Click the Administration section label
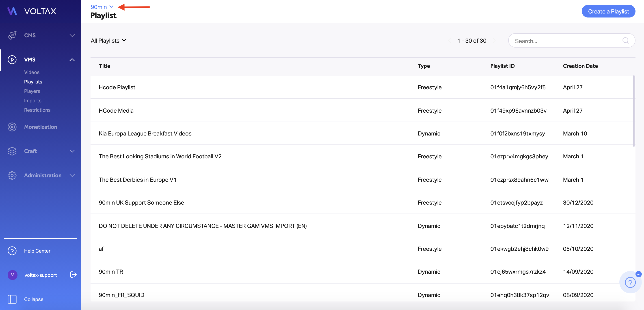644x310 pixels. tap(43, 175)
